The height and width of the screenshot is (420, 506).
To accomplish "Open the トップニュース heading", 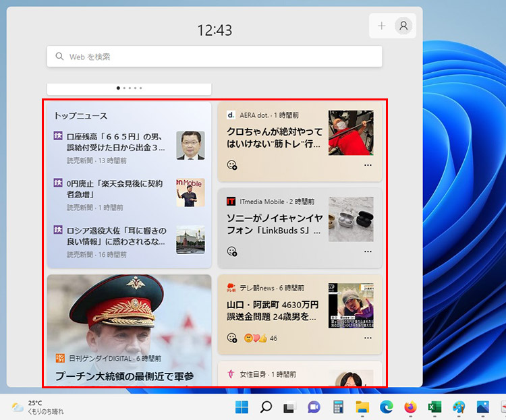I will (80, 116).
